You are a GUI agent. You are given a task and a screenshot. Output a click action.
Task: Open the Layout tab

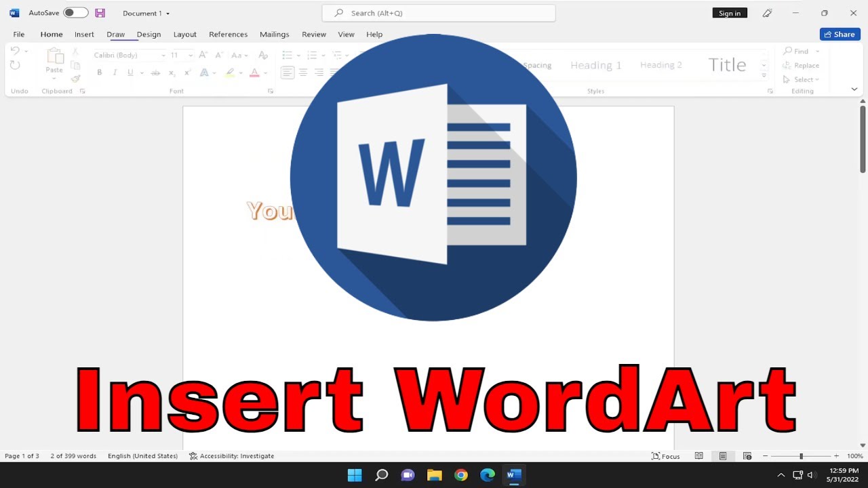tap(184, 35)
